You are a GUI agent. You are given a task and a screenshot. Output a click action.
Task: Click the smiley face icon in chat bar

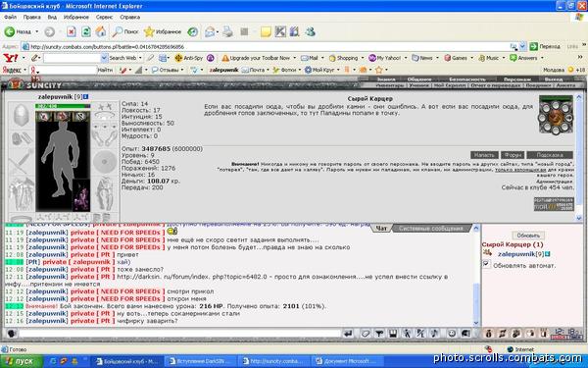(452, 333)
